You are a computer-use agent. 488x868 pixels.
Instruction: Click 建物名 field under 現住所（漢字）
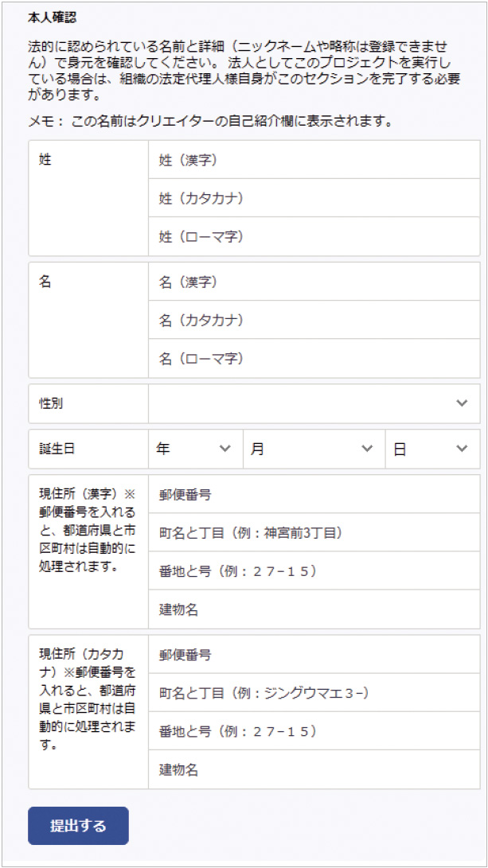pos(314,609)
